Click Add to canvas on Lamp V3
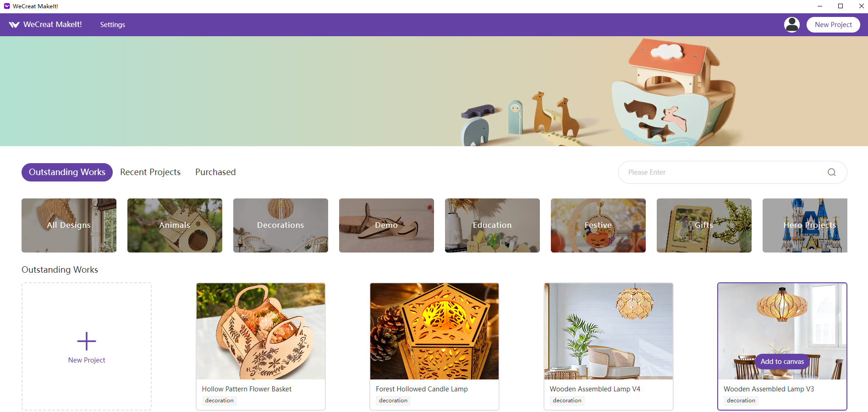This screenshot has height=412, width=868. pos(782,362)
